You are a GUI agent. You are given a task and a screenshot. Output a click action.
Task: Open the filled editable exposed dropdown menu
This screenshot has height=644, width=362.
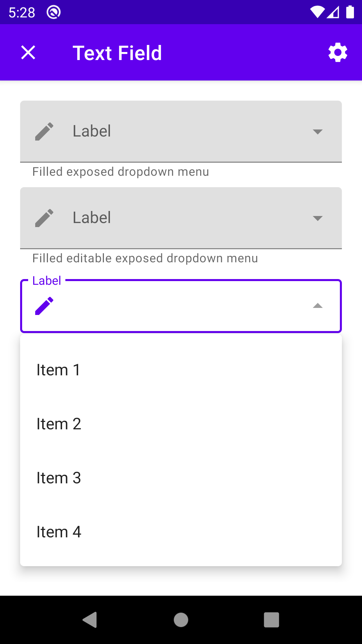click(318, 218)
